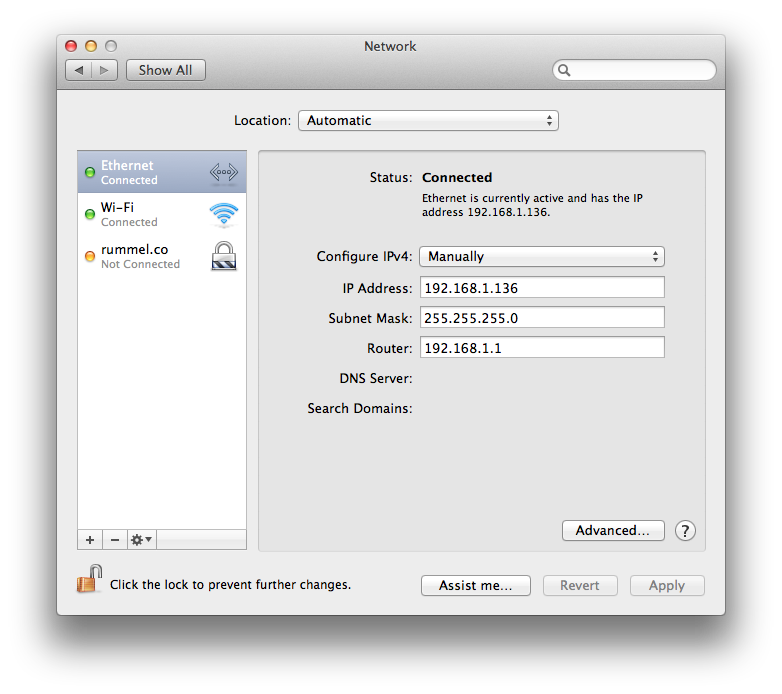Click the lock message text

point(230,584)
